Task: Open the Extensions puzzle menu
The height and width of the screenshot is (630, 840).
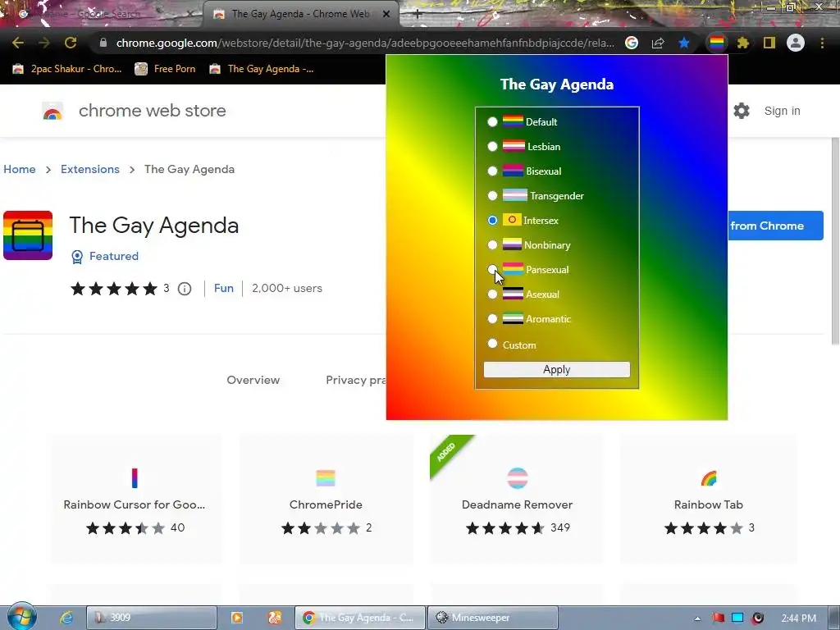Action: click(742, 43)
